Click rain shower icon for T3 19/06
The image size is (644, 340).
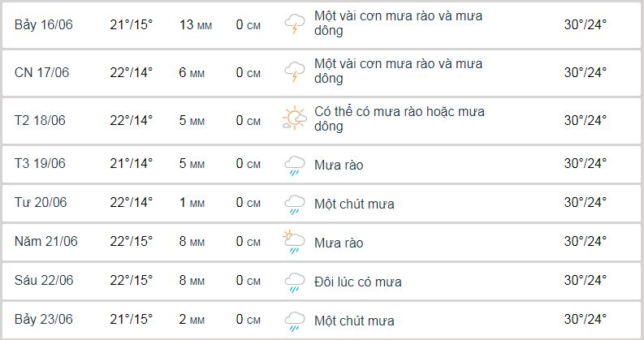coord(295,166)
